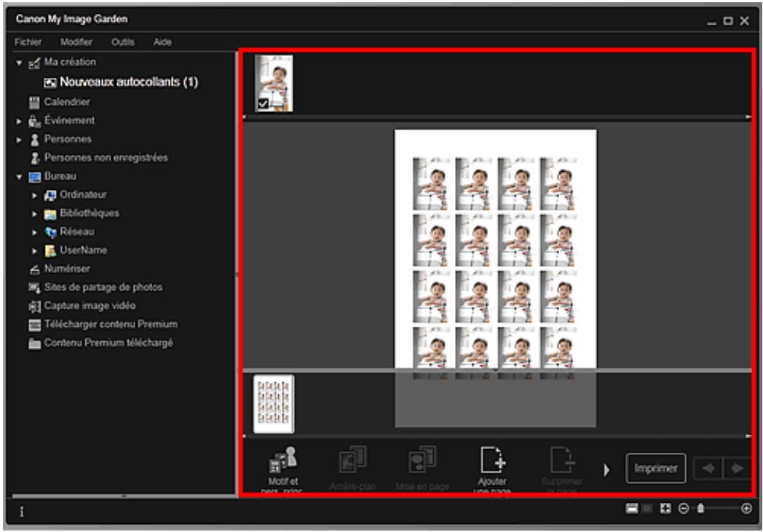Click the Imprimer button
Image resolution: width=763 pixels, height=532 pixels.
pos(655,469)
